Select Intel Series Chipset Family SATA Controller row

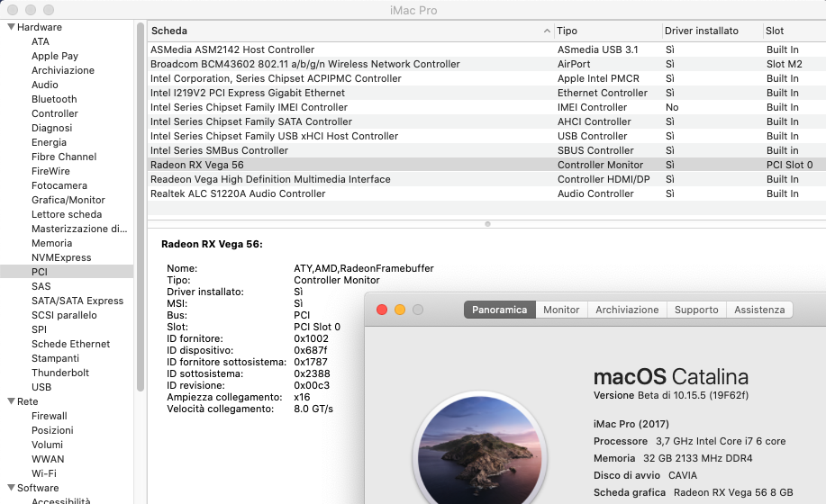tap(486, 121)
